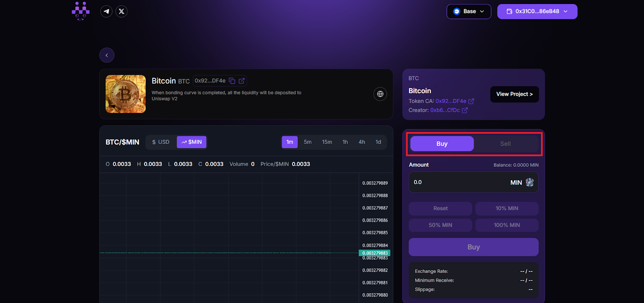Switch chart pricing to USD
Image resolution: width=644 pixels, height=303 pixels.
point(161,142)
